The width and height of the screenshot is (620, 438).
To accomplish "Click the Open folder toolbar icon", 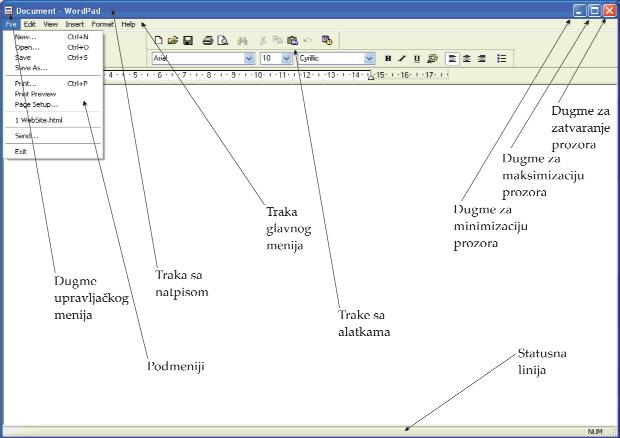I will point(173,40).
